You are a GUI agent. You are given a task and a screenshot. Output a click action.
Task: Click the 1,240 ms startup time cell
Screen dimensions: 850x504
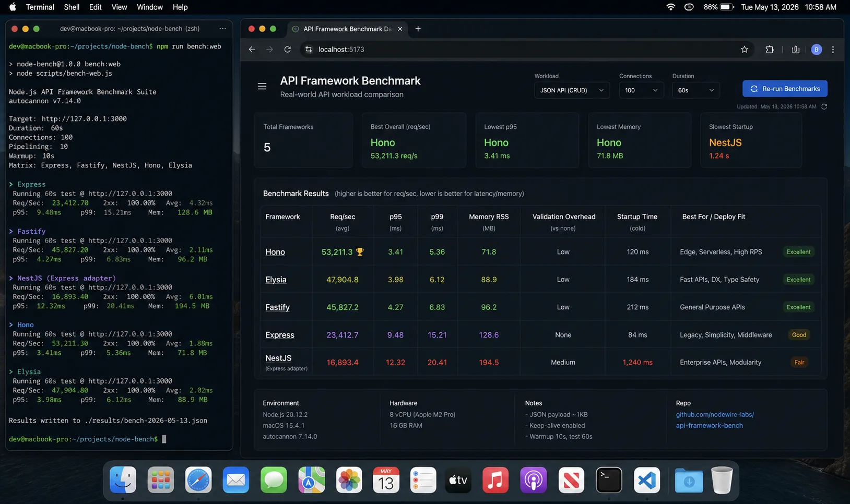click(637, 362)
